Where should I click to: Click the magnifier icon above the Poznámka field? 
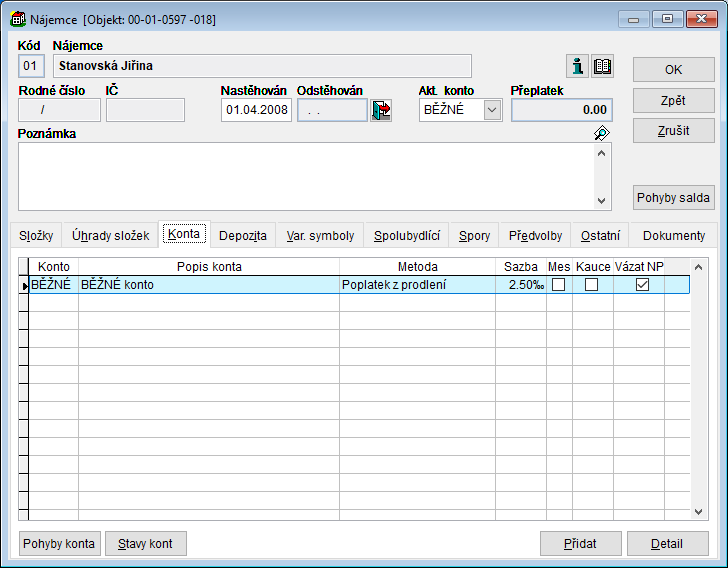[601, 133]
